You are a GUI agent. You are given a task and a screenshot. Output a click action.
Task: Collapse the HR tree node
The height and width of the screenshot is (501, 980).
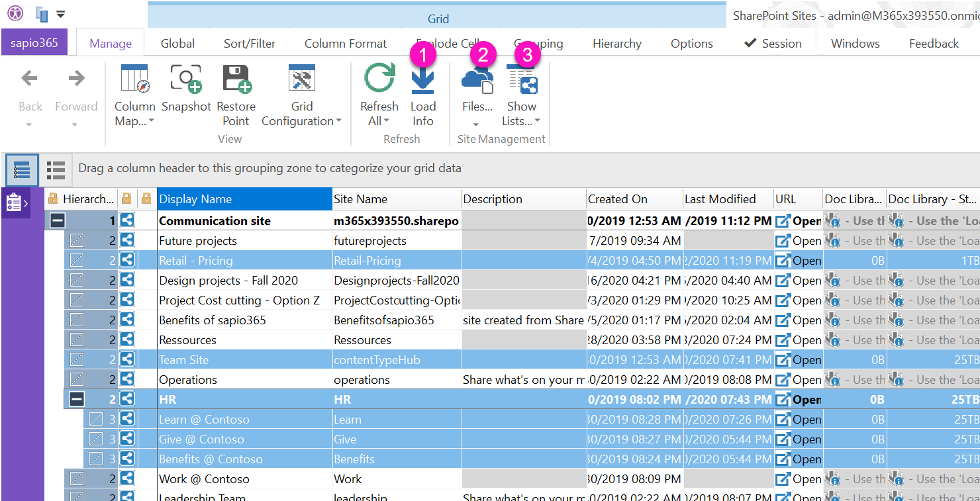coord(77,399)
